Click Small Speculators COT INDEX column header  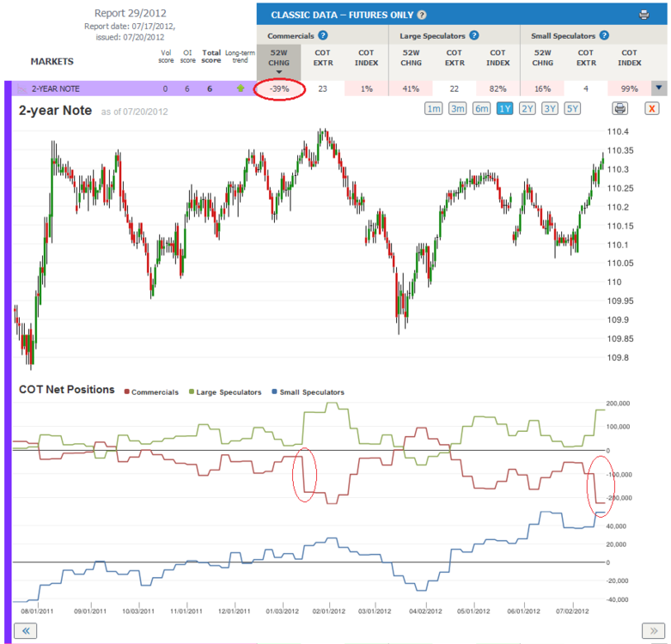point(629,58)
